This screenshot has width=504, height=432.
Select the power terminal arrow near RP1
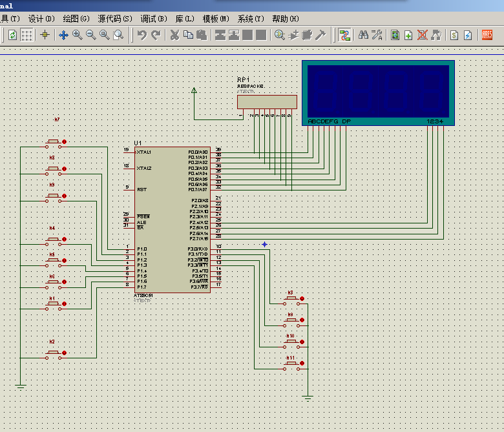point(194,90)
